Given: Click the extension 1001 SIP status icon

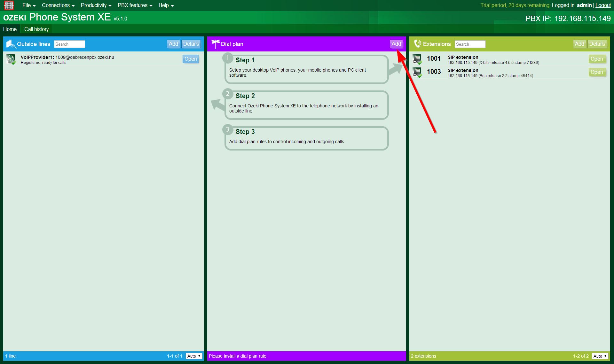Looking at the screenshot, I should pyautogui.click(x=418, y=60).
